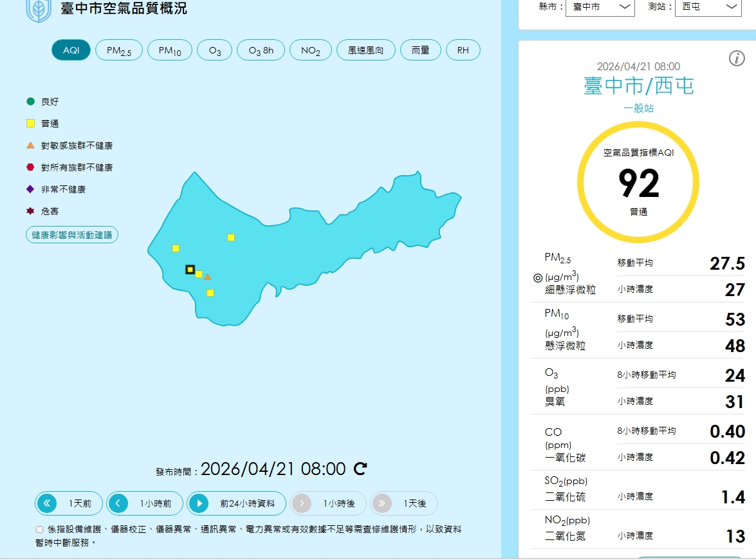Select the orange triangle station marker on map

[207, 277]
